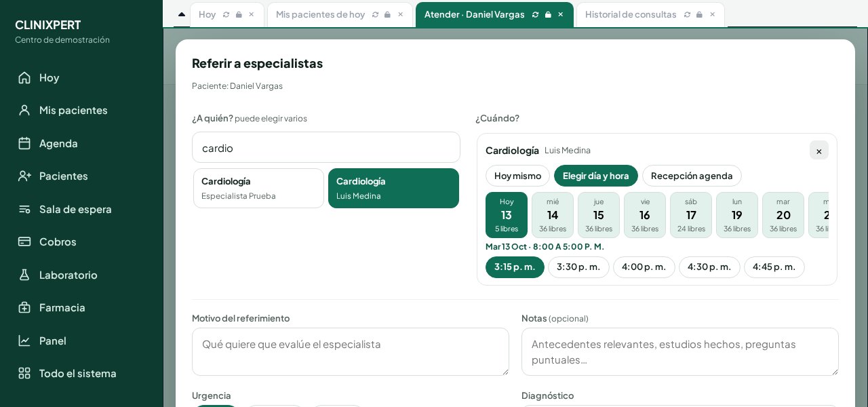Select Wednesday 14 in the date strip

click(553, 215)
